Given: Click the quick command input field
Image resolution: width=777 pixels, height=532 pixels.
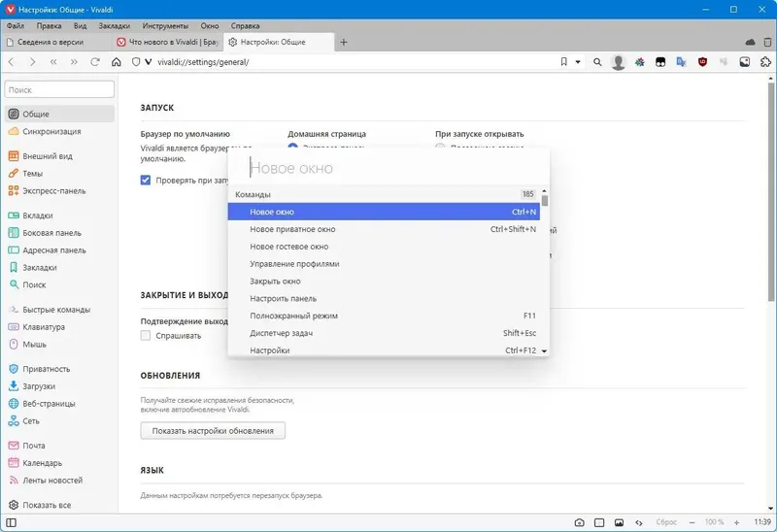Looking at the screenshot, I should tap(388, 168).
